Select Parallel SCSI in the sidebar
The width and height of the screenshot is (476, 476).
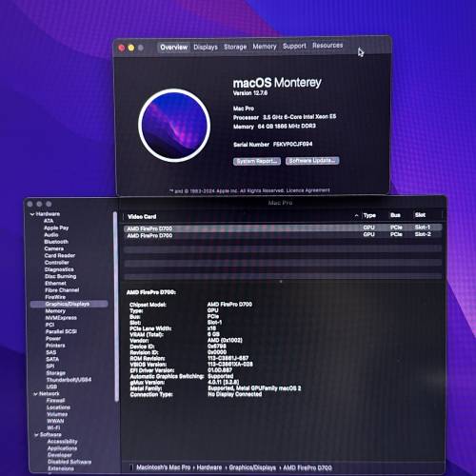pyautogui.click(x=61, y=331)
